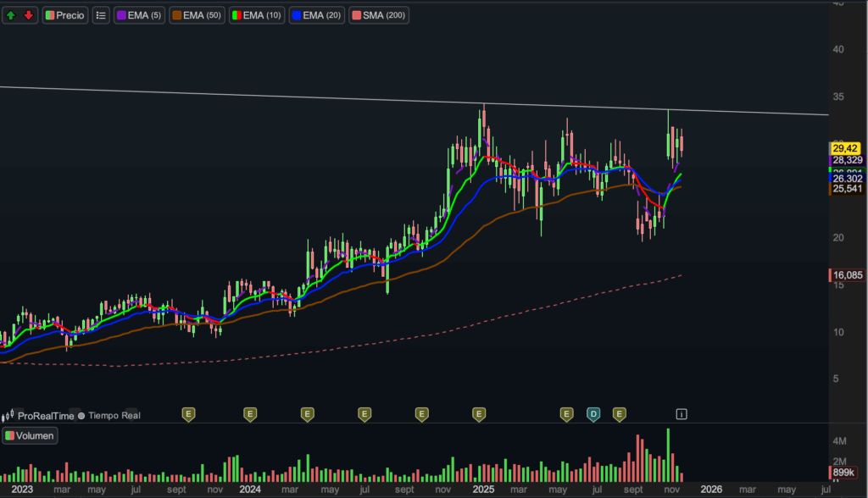This screenshot has width=868, height=498.
Task: Open the EMA (10) indicator options
Action: coord(258,15)
